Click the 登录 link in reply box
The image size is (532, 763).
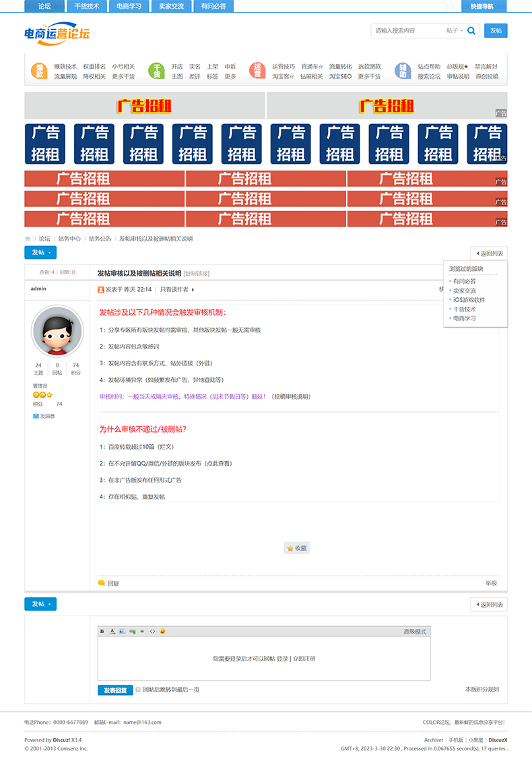pos(283,659)
